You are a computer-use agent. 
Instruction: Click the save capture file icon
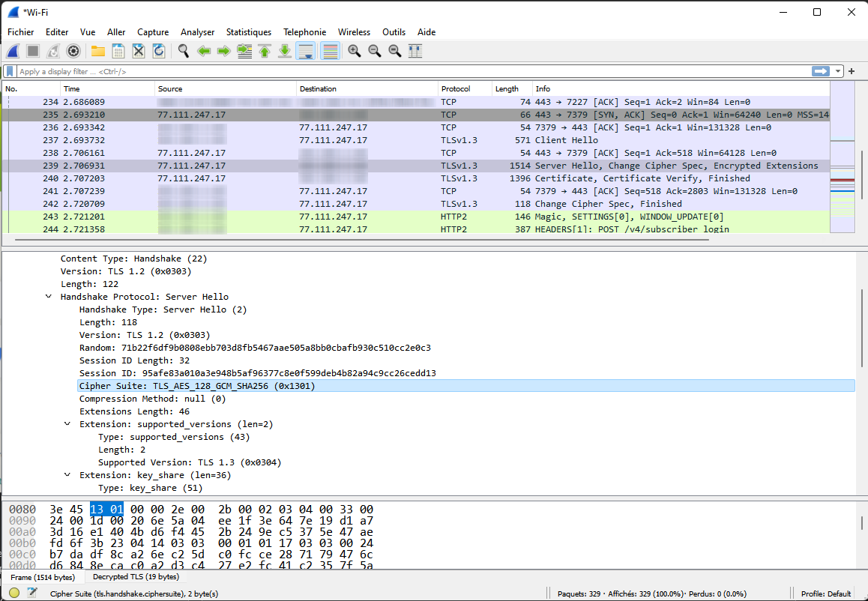118,52
